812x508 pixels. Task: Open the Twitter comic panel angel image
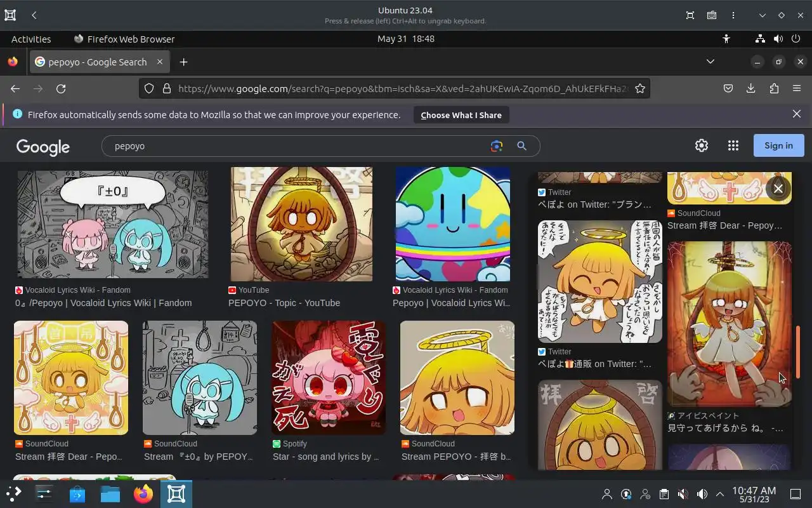[600, 281]
